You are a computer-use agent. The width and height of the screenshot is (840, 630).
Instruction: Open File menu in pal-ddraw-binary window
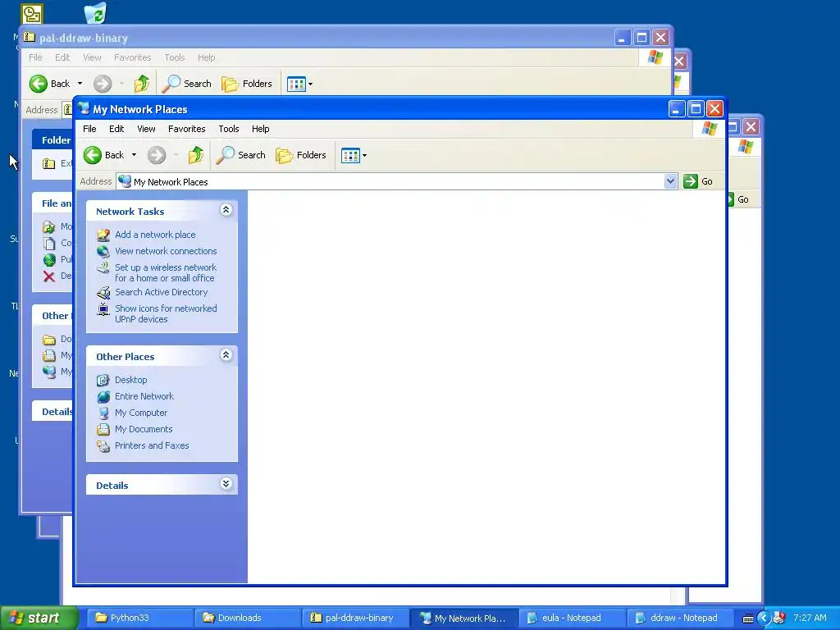tap(35, 57)
